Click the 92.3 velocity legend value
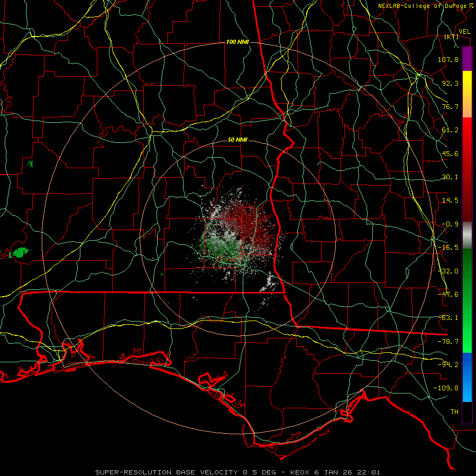This screenshot has height=476, width=476. [x=450, y=83]
